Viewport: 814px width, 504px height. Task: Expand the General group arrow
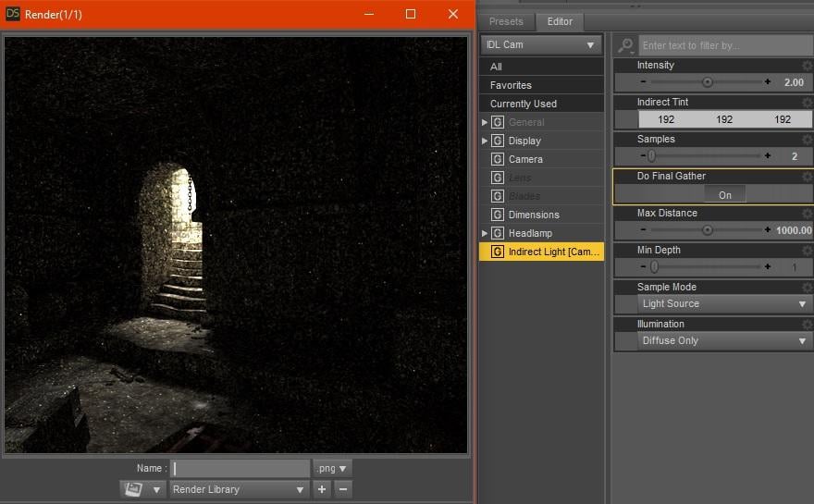click(485, 122)
